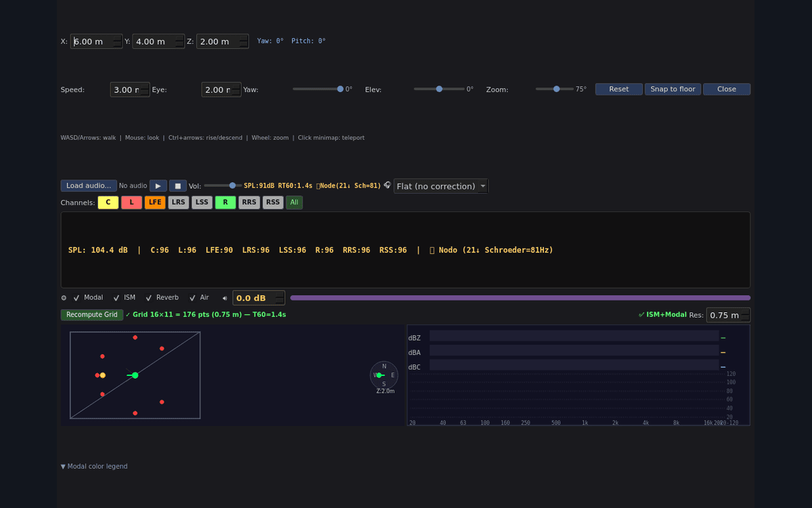Click the Vol volume slider
This screenshot has width=812, height=508.
click(x=223, y=186)
